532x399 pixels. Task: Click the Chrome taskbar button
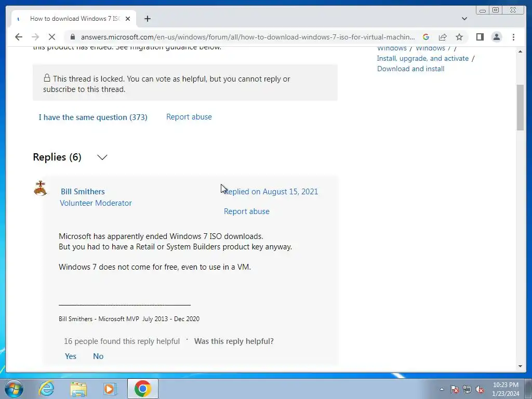tap(142, 389)
